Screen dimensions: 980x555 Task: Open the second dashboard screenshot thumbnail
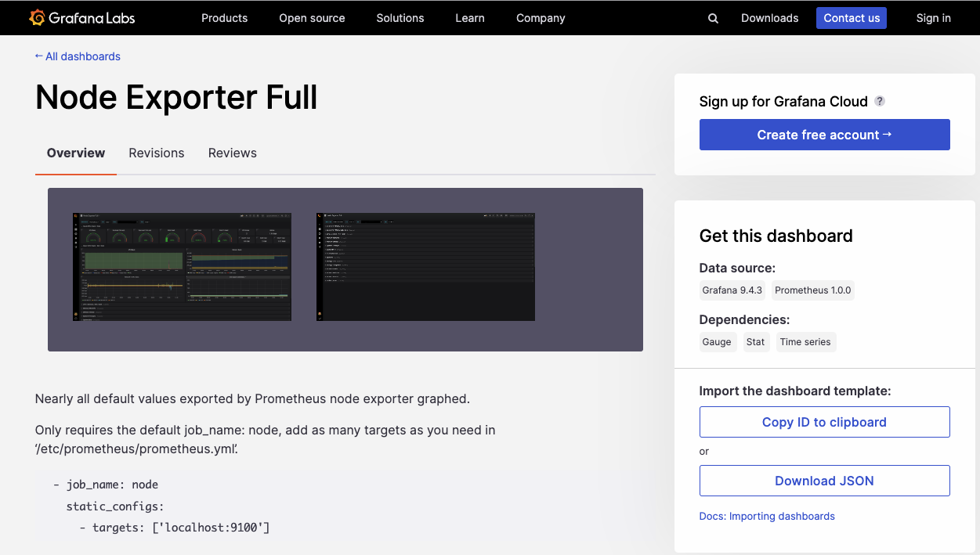[425, 266]
